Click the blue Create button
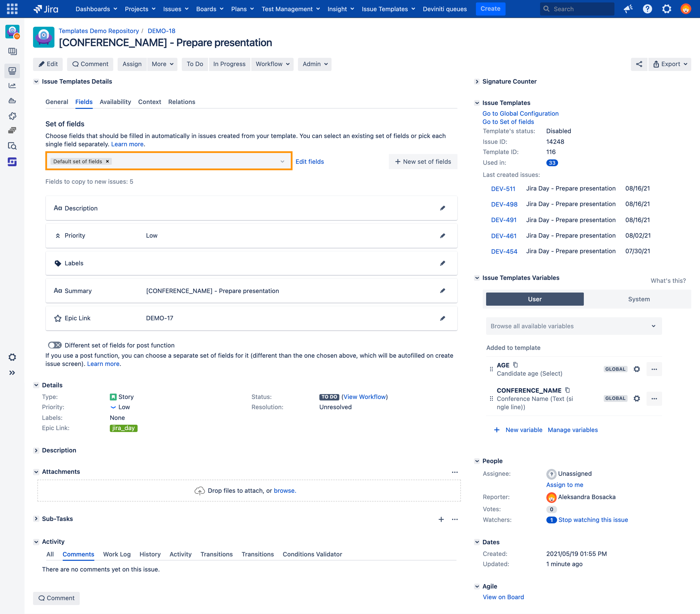This screenshot has height=614, width=700. (x=490, y=9)
